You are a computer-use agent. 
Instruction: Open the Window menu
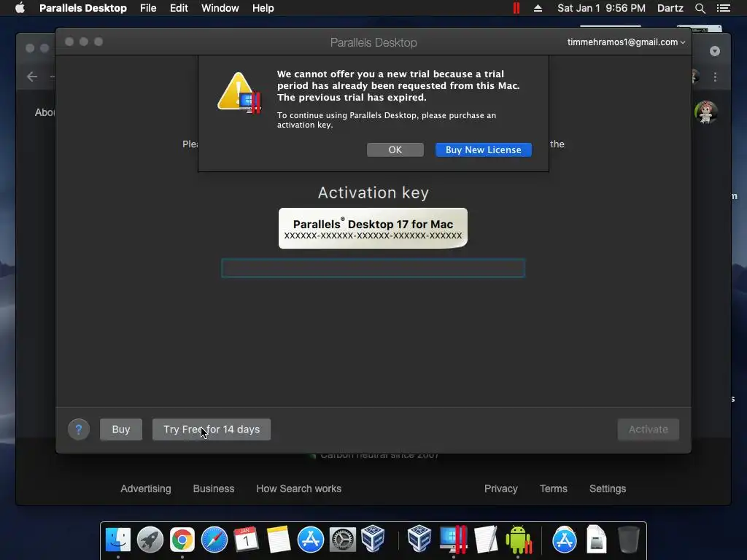pyautogui.click(x=220, y=8)
